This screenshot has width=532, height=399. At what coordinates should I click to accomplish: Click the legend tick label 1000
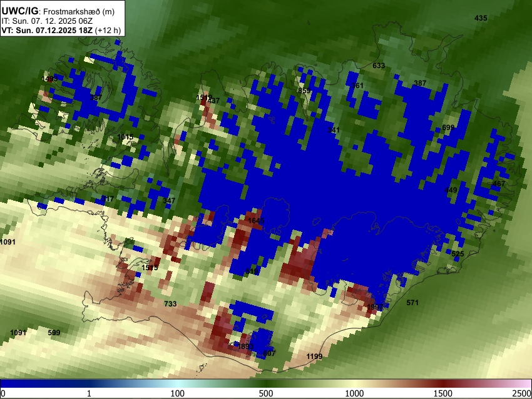[x=354, y=393]
